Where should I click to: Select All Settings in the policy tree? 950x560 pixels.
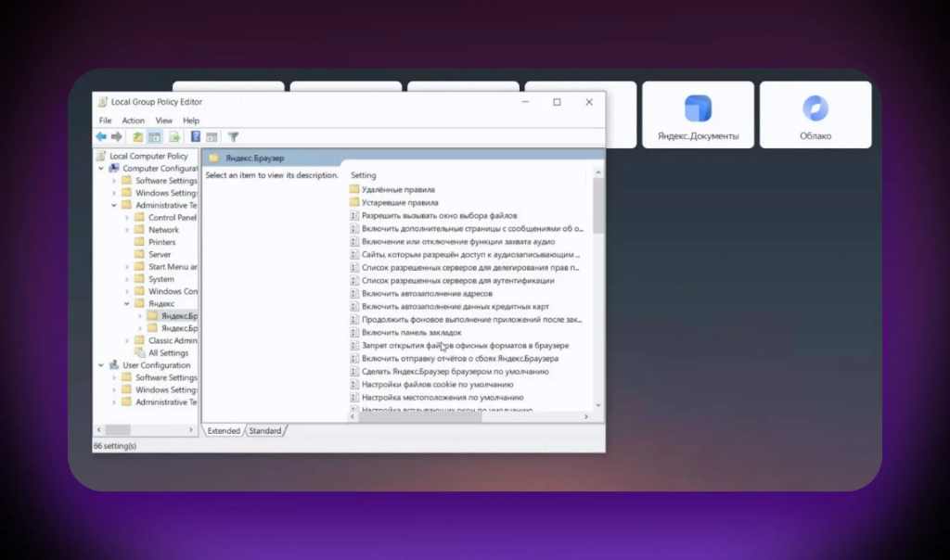(x=168, y=353)
